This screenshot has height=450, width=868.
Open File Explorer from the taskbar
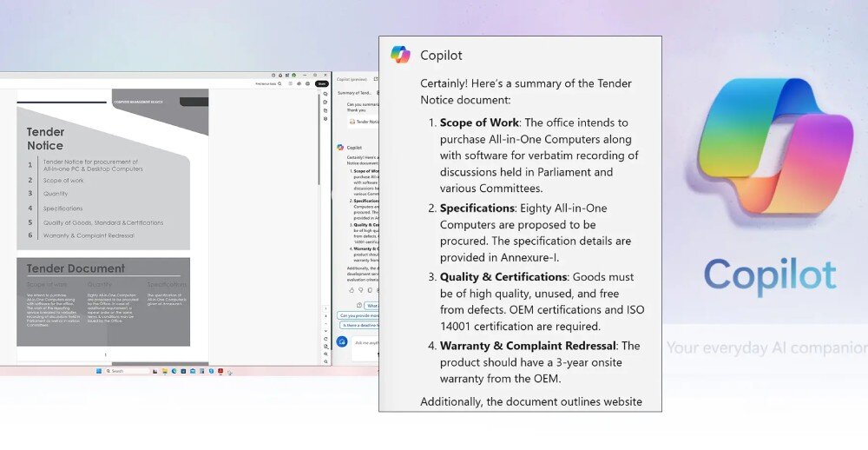click(x=165, y=371)
